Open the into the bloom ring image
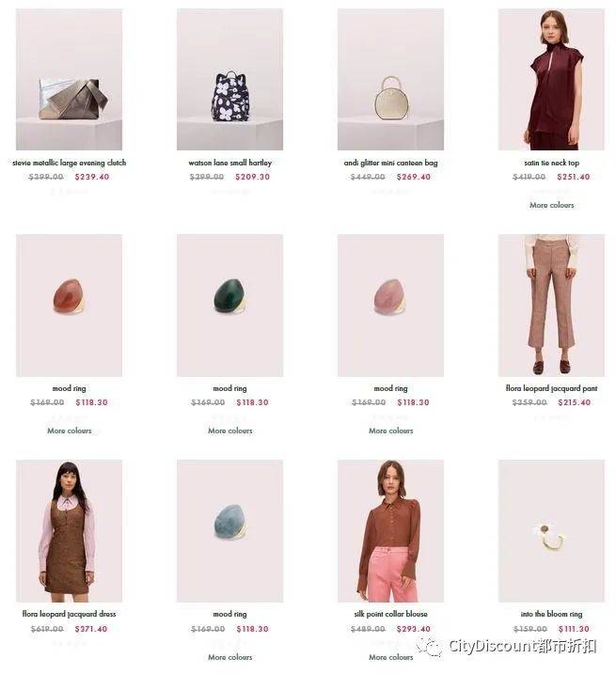This screenshot has height=674, width=616. (x=551, y=531)
